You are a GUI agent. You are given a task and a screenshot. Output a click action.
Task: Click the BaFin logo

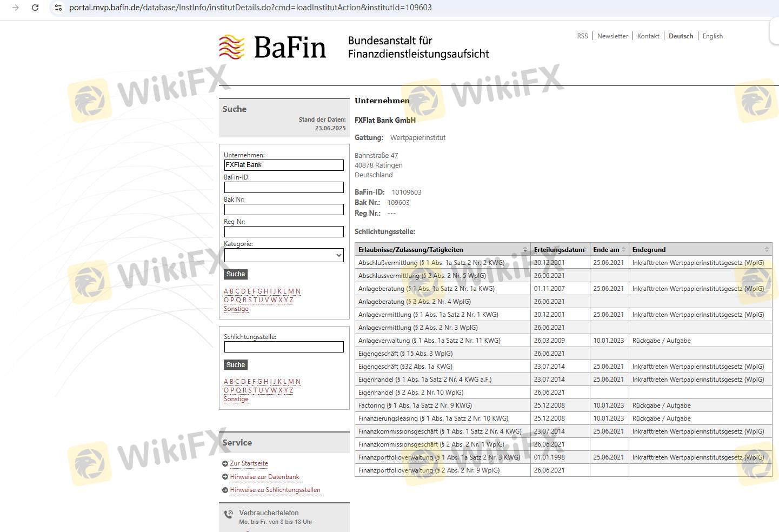(272, 47)
